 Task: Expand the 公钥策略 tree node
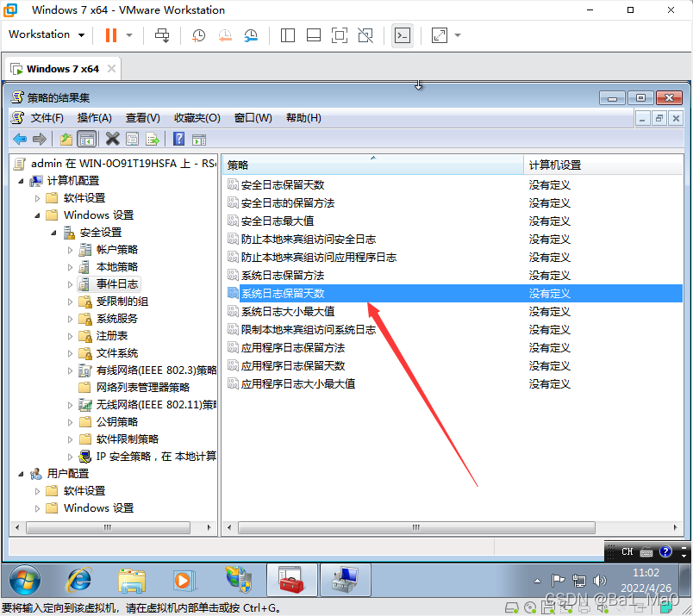pyautogui.click(x=70, y=422)
